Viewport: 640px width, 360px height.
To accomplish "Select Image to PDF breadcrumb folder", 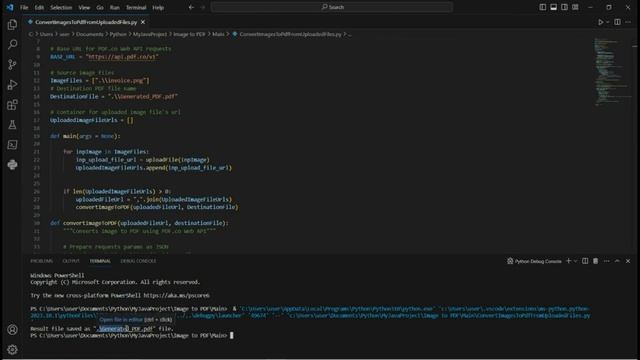I will pyautogui.click(x=189, y=34).
